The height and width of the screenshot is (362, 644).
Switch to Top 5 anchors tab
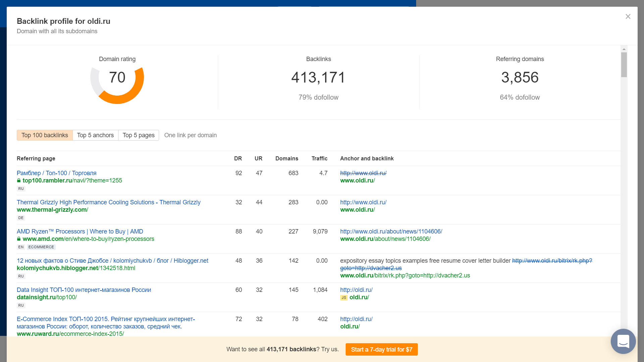point(95,135)
